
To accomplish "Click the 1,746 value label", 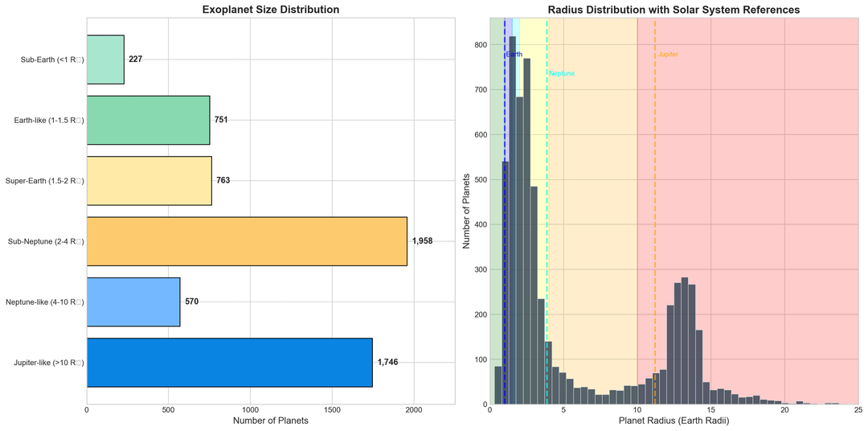I will click(x=387, y=363).
